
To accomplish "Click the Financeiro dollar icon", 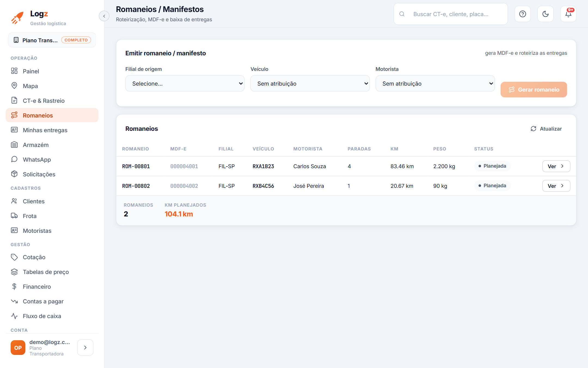I will tap(14, 286).
